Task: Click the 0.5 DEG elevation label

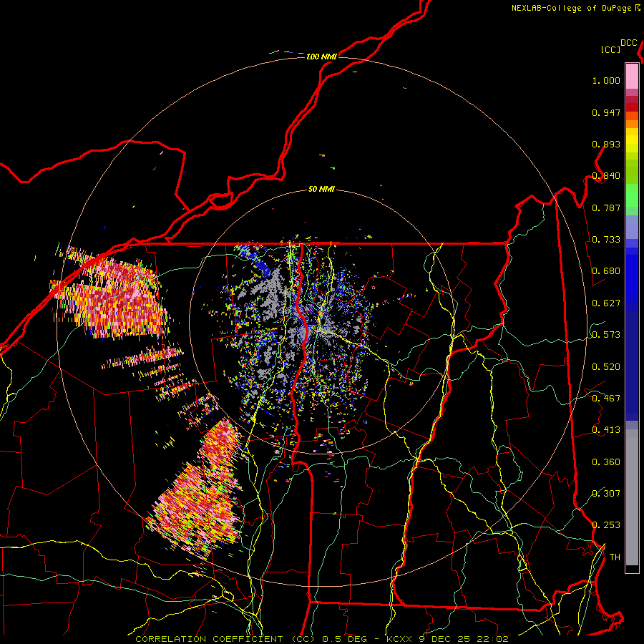Action: tap(344, 639)
